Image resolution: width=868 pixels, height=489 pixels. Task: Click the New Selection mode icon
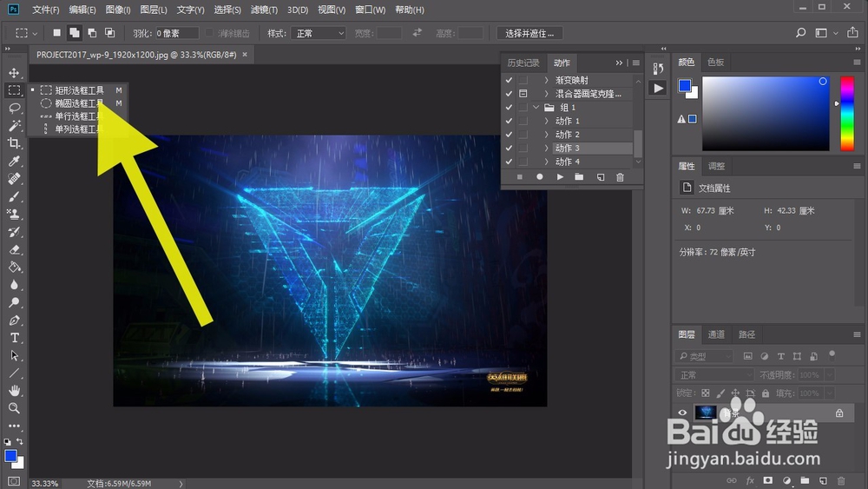(x=56, y=33)
